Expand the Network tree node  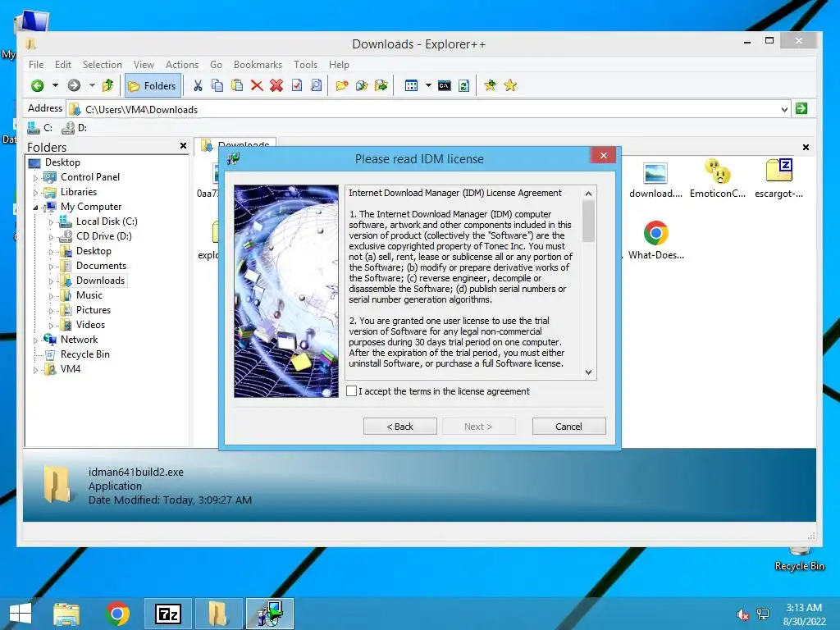[36, 340]
